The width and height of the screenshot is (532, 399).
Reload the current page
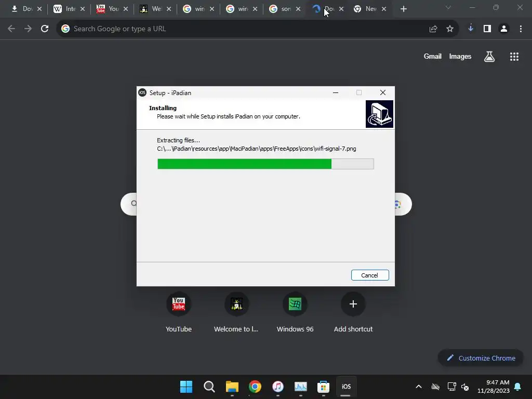coord(45,29)
